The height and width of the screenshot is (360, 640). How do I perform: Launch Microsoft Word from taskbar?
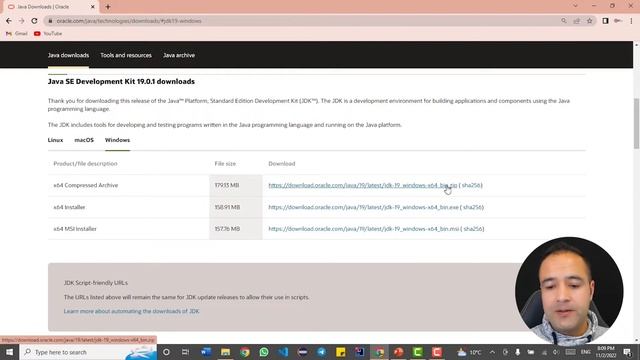coord(206,352)
